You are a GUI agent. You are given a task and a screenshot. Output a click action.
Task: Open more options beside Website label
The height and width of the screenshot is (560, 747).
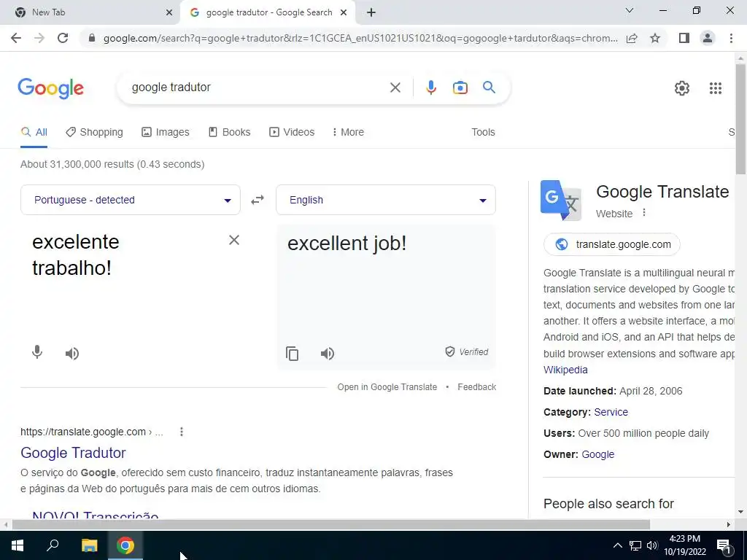click(x=644, y=212)
